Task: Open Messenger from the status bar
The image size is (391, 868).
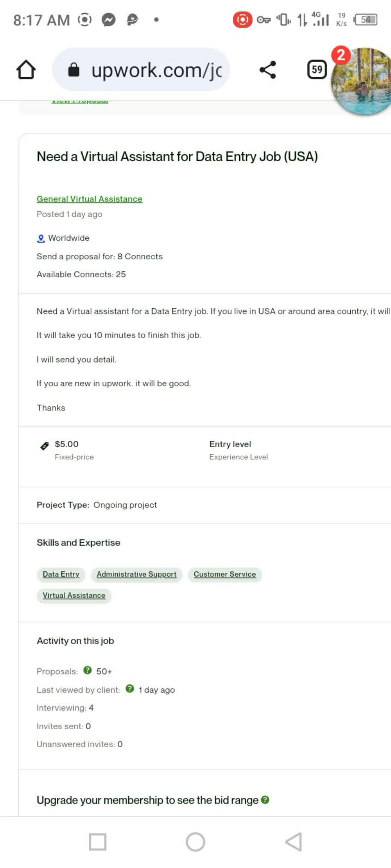Action: coord(109,20)
